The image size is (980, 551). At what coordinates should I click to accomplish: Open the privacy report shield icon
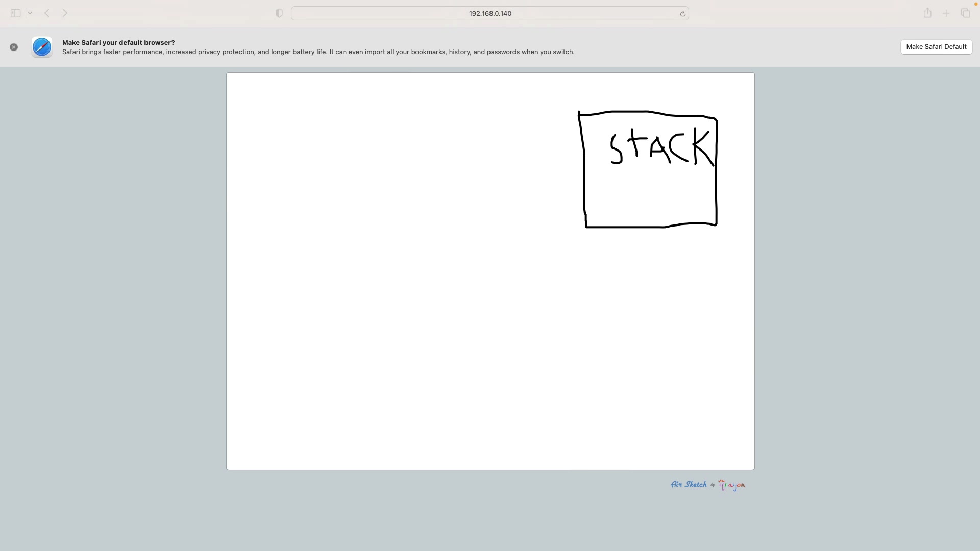coord(279,13)
